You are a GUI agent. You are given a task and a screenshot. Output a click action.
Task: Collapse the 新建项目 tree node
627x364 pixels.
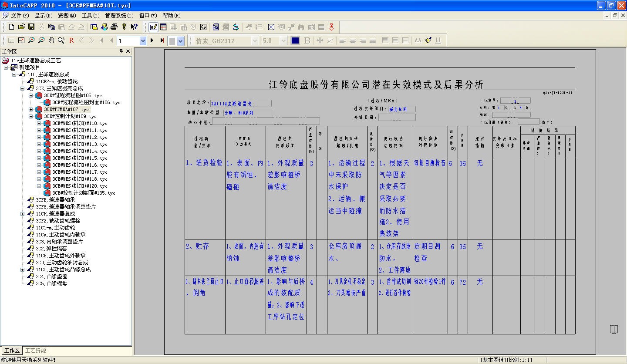(x=6, y=67)
